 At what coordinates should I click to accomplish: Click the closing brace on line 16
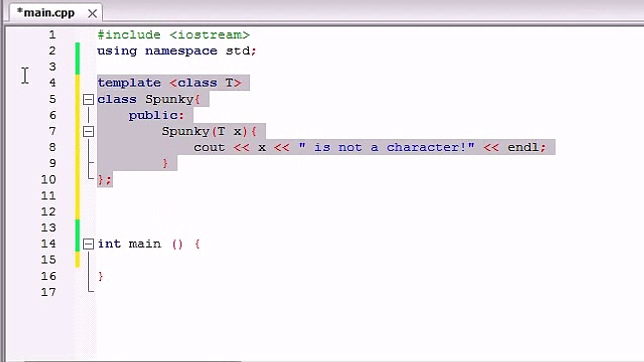click(x=101, y=276)
